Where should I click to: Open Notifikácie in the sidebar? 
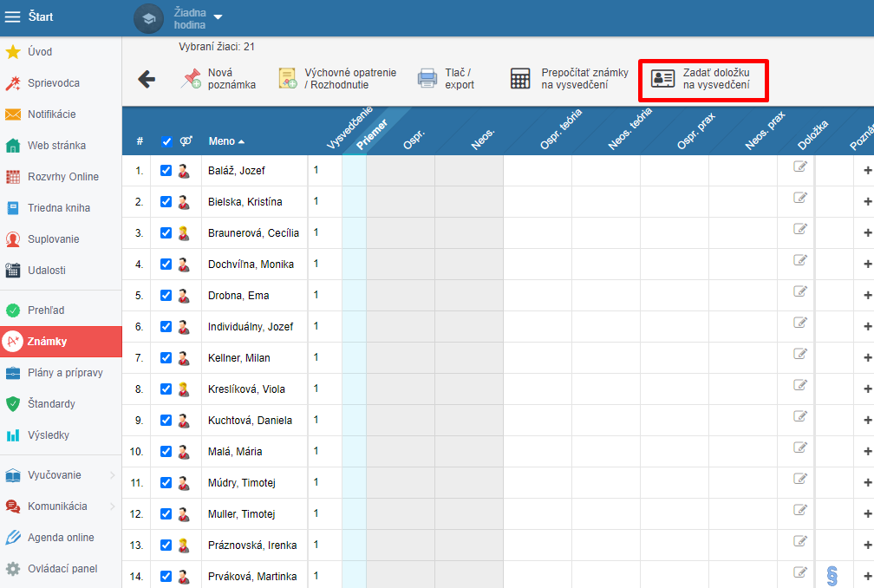coord(61,114)
